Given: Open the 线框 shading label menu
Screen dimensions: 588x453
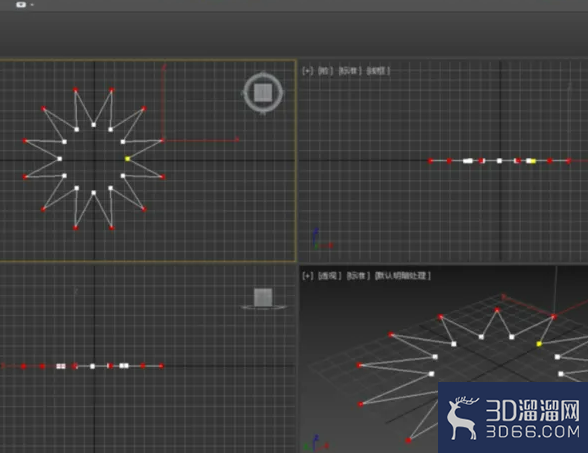Looking at the screenshot, I should (378, 71).
